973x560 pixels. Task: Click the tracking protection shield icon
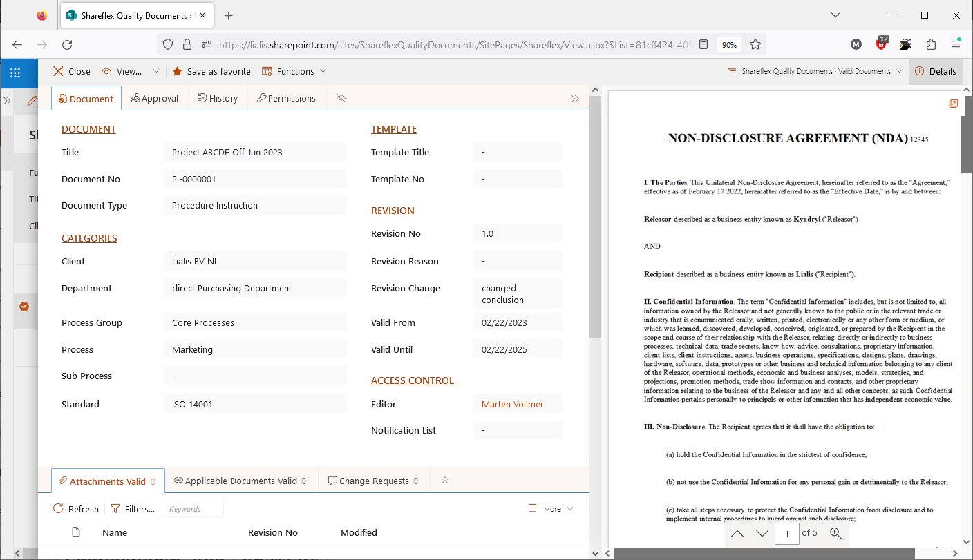[x=167, y=44]
